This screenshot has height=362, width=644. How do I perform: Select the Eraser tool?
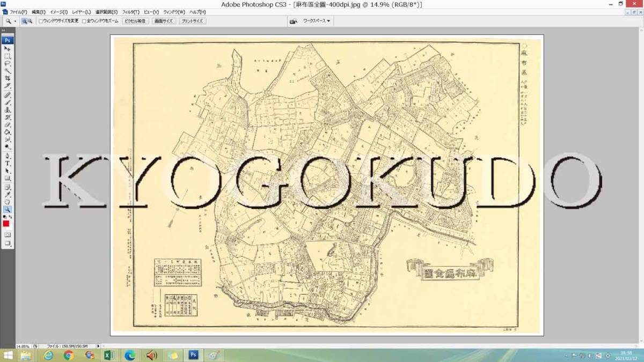coord(8,124)
